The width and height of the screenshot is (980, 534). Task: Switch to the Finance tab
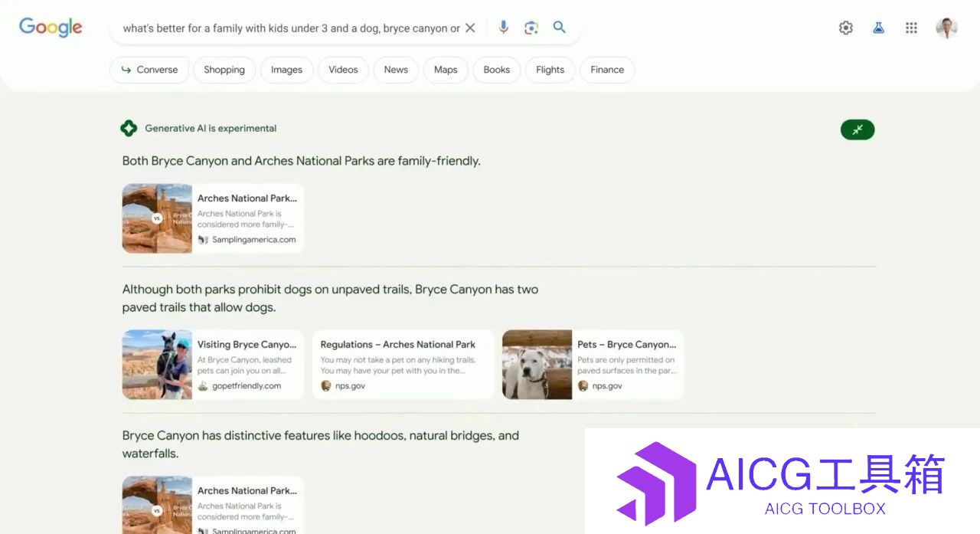coord(607,70)
